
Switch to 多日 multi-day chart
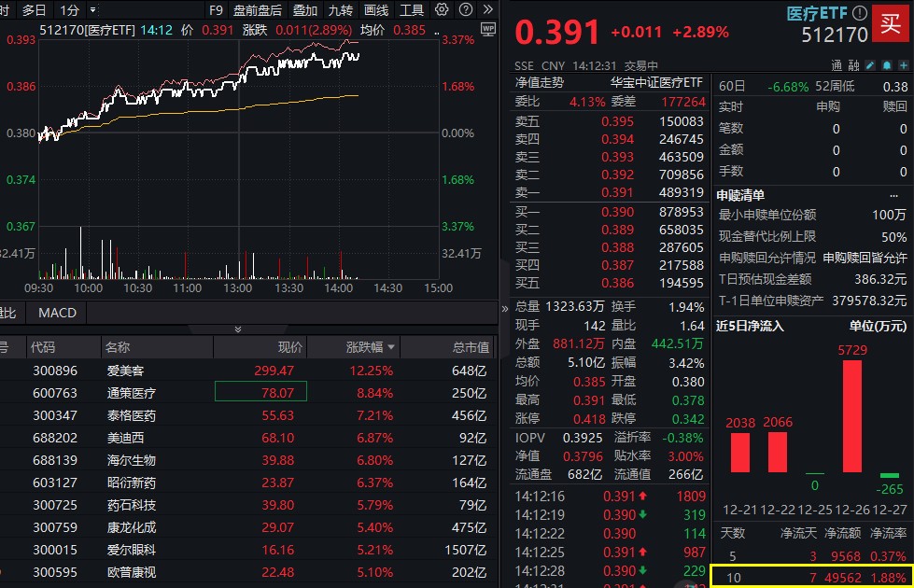click(x=34, y=10)
